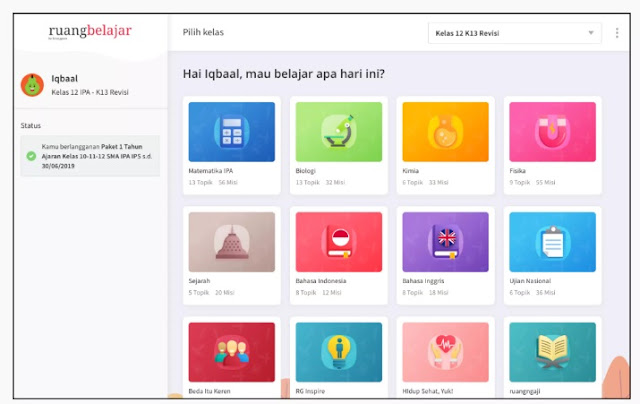Screen dimensions: 640x404
Task: Click the Bahasa Indonesia subject title
Action: (321, 281)
